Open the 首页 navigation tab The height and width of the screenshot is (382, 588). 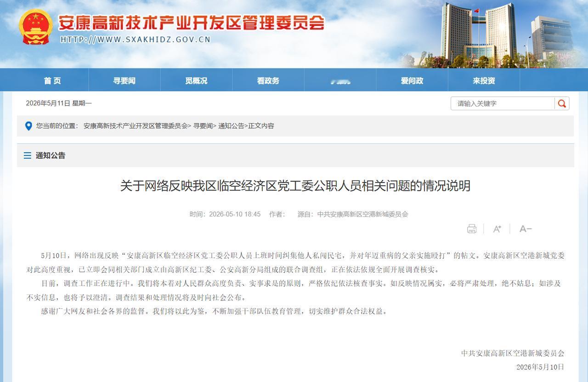pos(52,80)
